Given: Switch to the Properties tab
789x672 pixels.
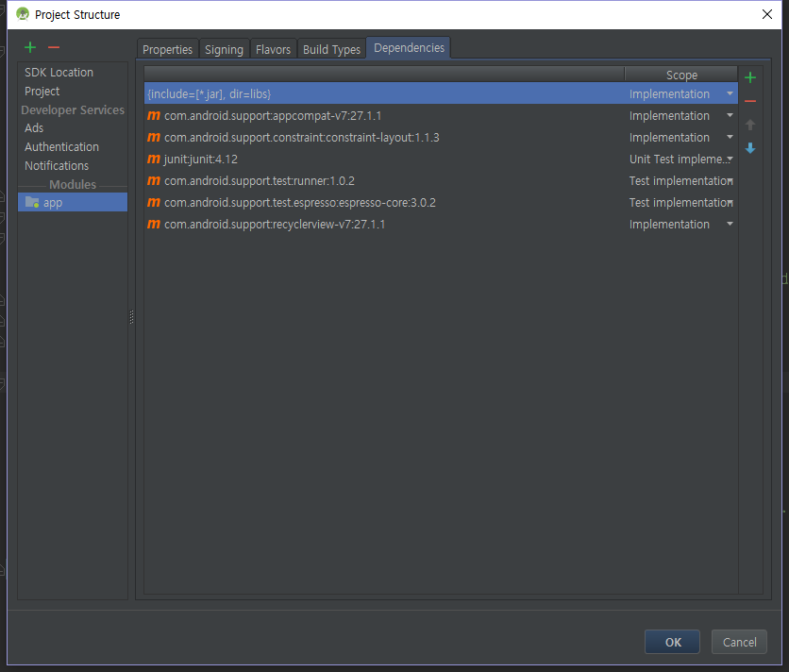Looking at the screenshot, I should pos(168,49).
